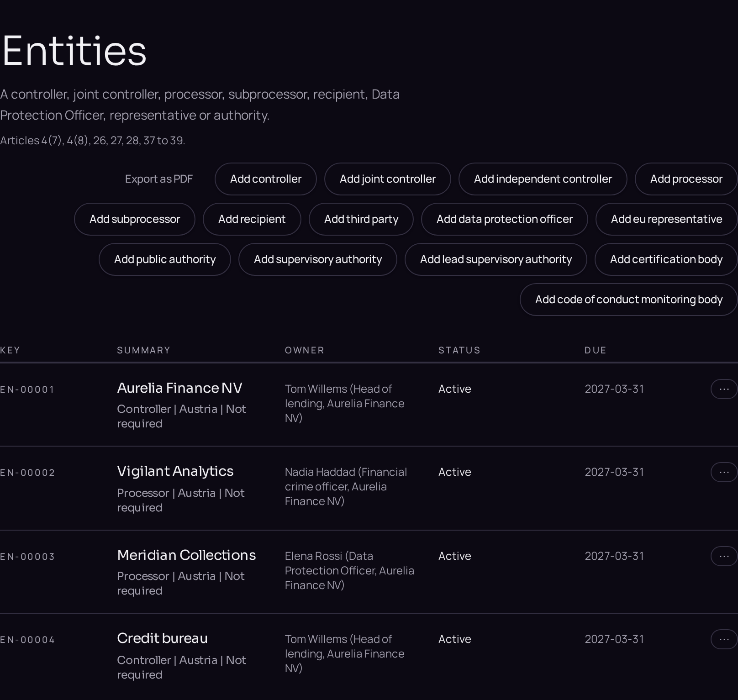Click owner Elena Rossi cell
This screenshot has width=738, height=700.
349,570
